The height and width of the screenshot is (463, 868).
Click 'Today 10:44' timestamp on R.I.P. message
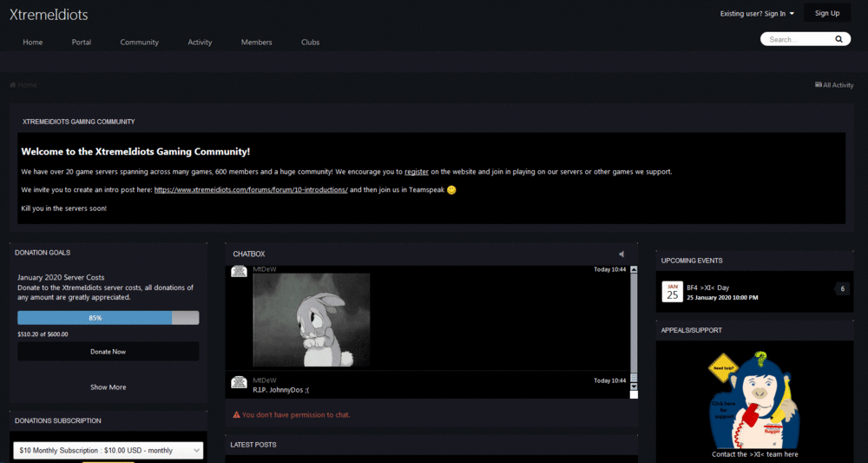point(610,381)
